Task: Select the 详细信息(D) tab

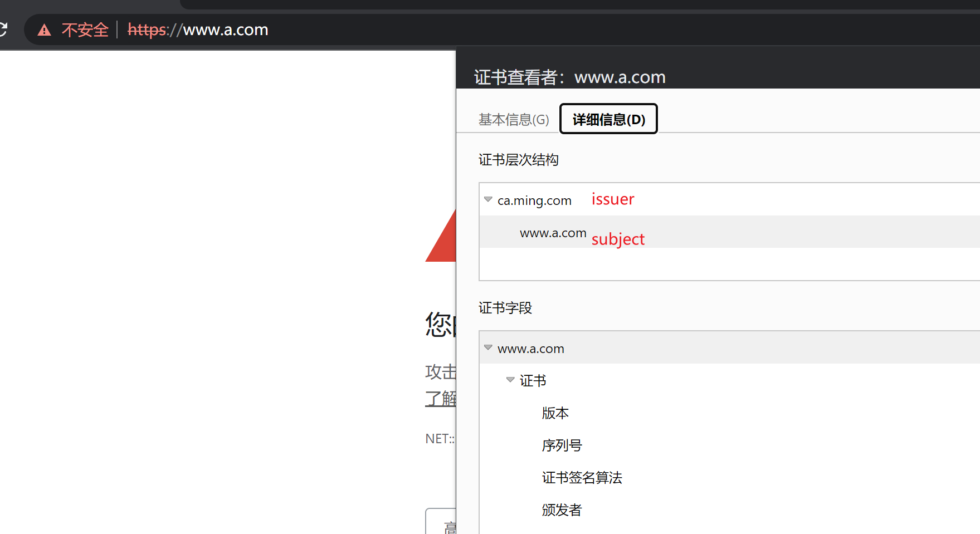Action: 608,119
